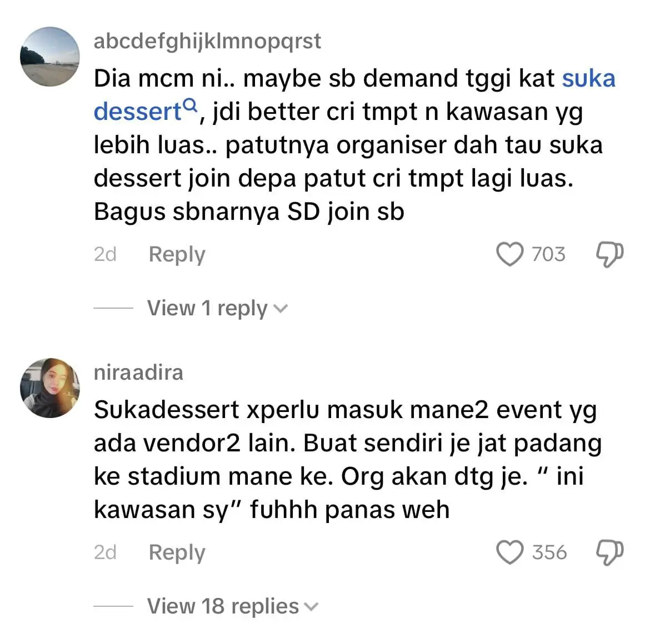Tap the thumbs-down on niraadira's comment
650x644 pixels.
[609, 552]
